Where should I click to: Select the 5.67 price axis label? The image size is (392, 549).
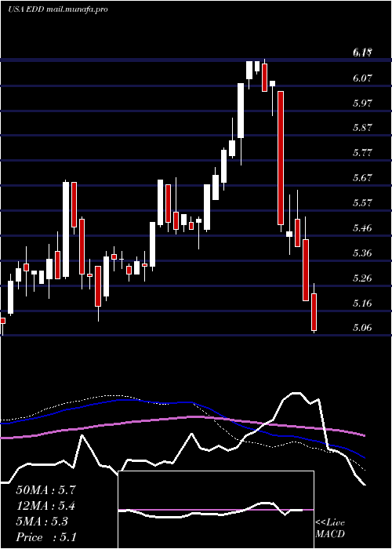tap(362, 178)
